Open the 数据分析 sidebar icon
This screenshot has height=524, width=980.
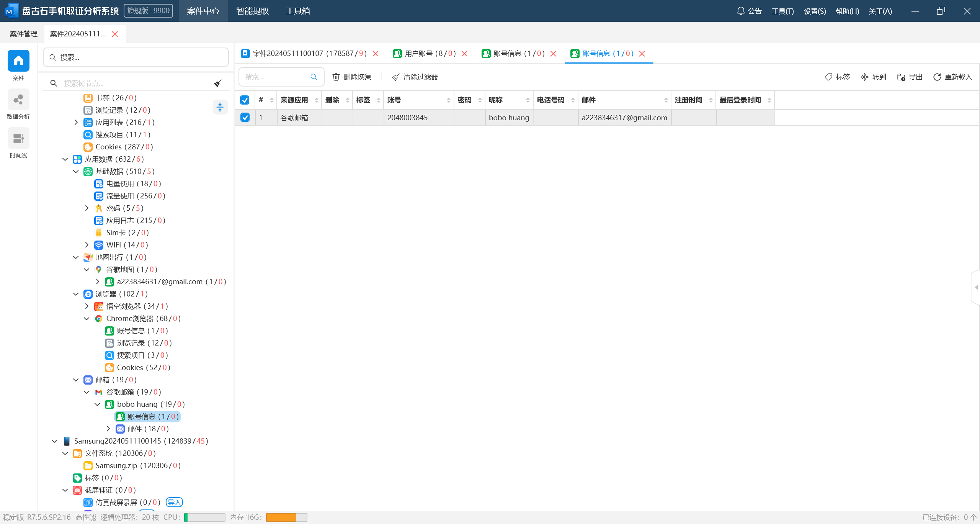pos(18,100)
